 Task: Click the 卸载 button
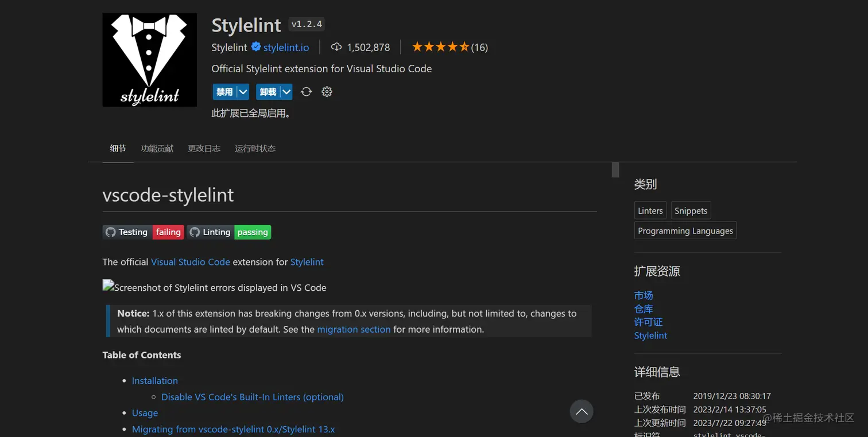(268, 92)
